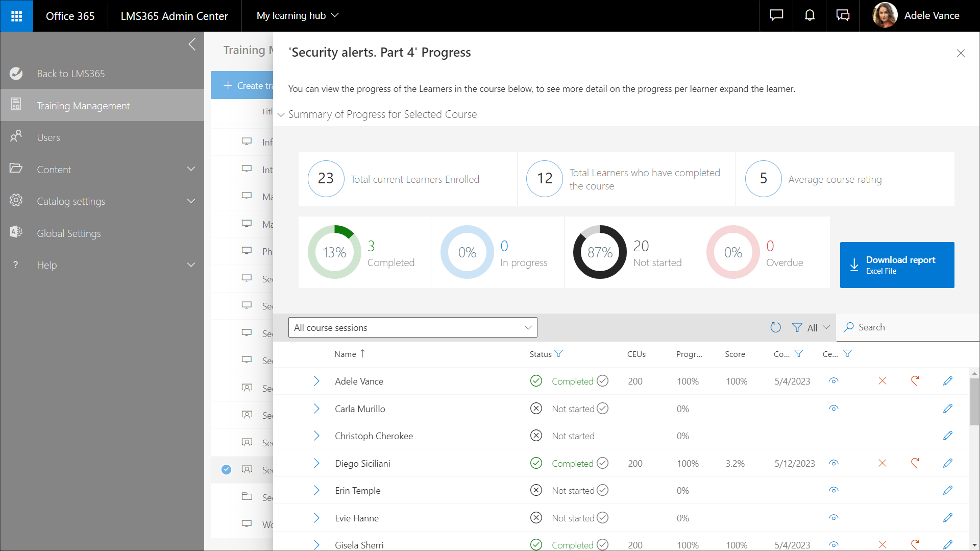Open the Office 365 app launcher grid

pyautogui.click(x=16, y=16)
